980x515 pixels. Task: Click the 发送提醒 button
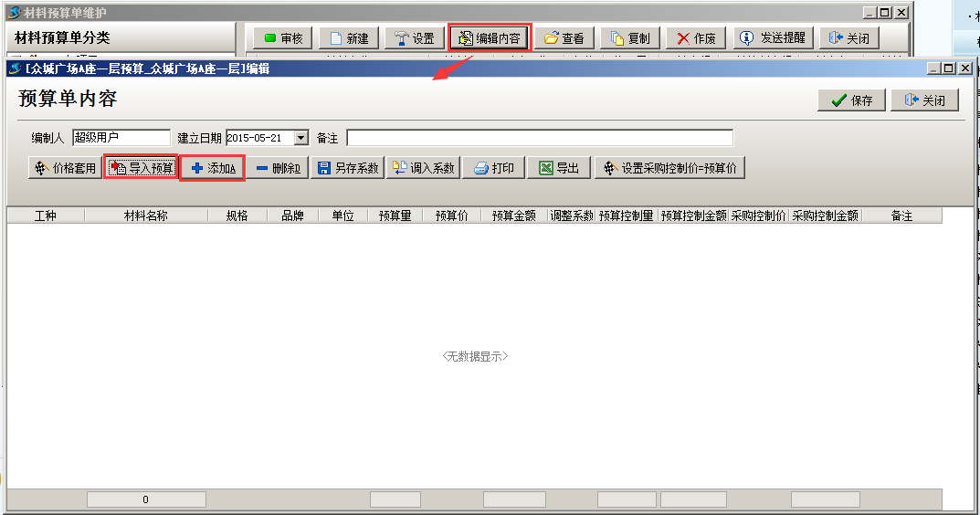[x=773, y=38]
